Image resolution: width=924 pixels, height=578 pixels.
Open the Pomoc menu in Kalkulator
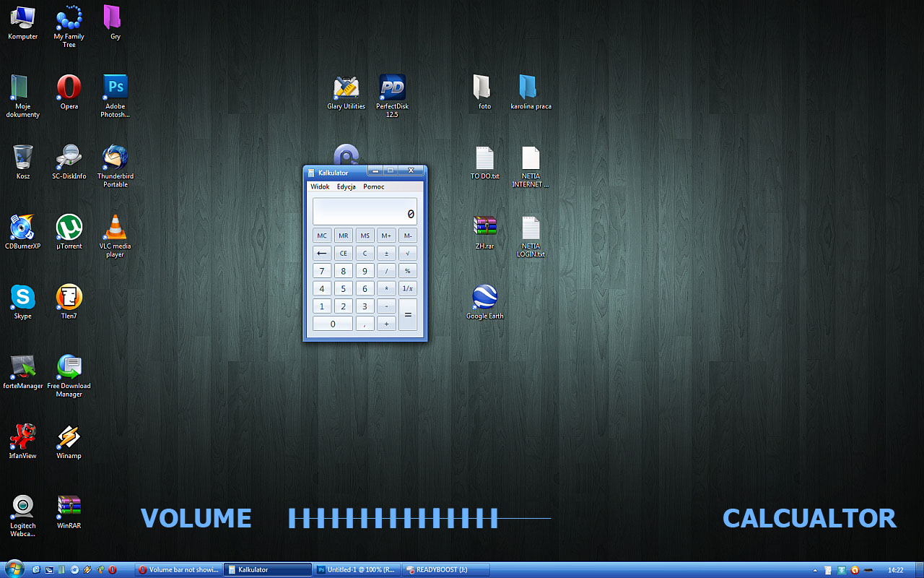pyautogui.click(x=374, y=186)
